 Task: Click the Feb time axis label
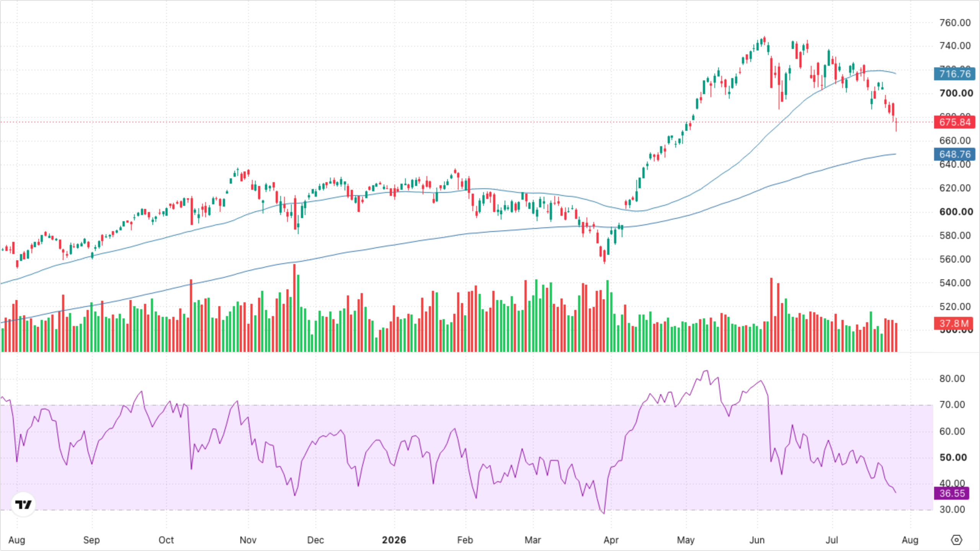(x=465, y=540)
